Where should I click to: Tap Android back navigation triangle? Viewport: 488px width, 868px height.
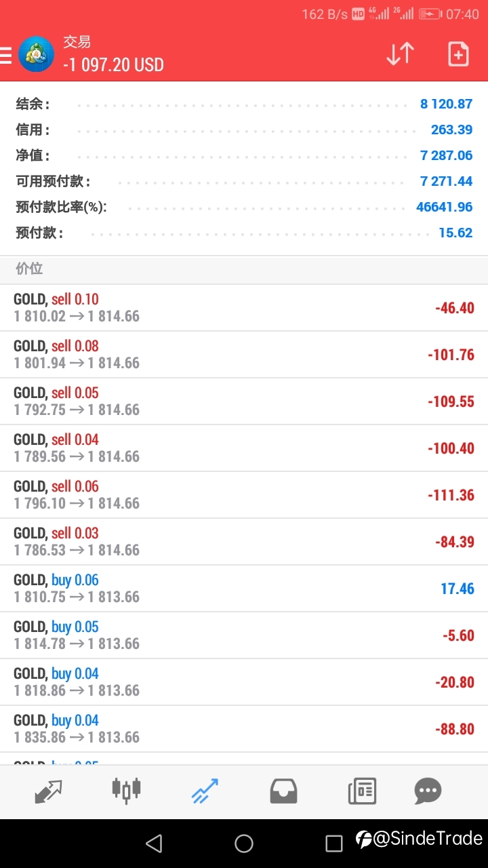pyautogui.click(x=154, y=843)
